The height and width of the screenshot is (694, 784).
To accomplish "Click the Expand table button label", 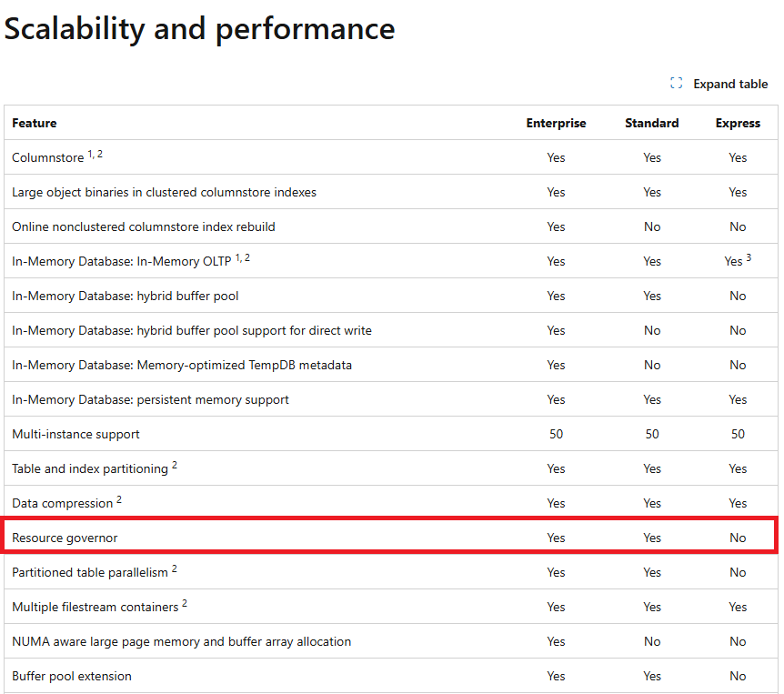I will (x=730, y=84).
